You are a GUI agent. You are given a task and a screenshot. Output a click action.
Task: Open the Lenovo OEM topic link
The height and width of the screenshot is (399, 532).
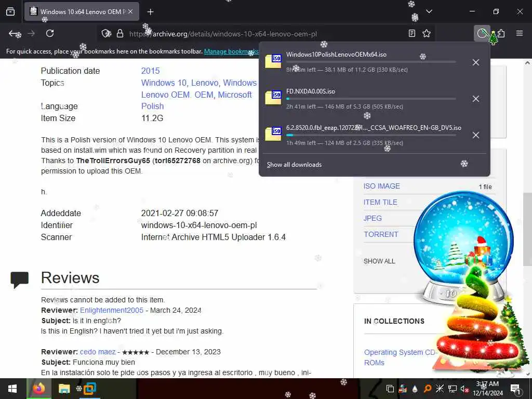(166, 95)
